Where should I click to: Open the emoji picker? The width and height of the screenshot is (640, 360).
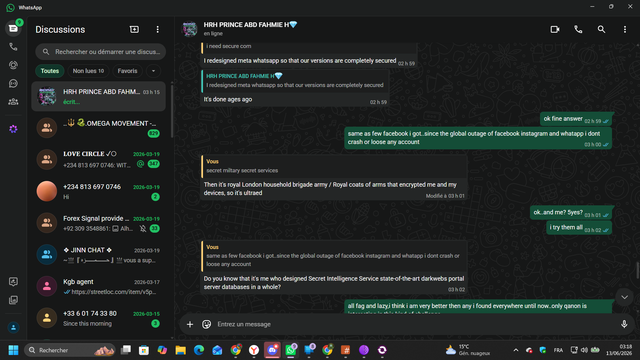[x=207, y=324]
